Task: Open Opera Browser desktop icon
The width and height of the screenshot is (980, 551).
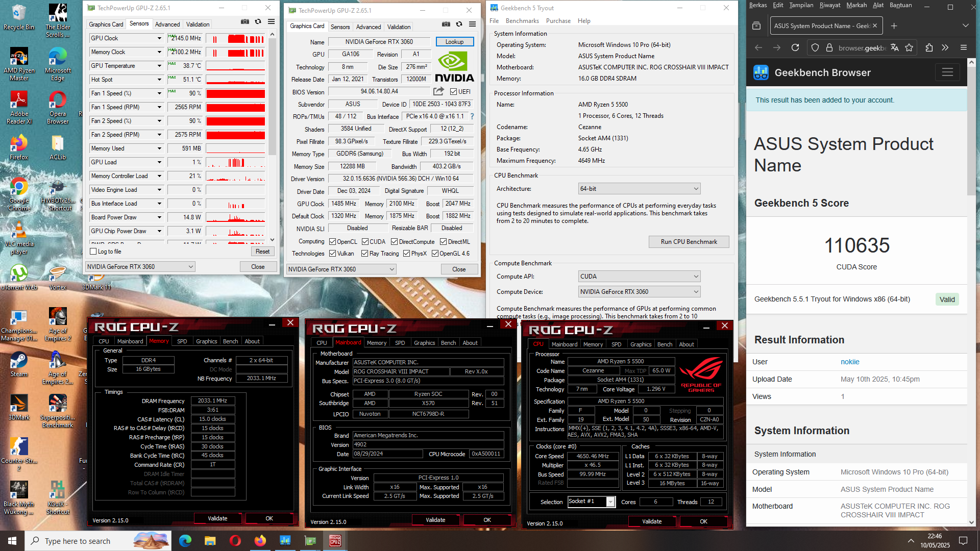Action: click(x=58, y=107)
